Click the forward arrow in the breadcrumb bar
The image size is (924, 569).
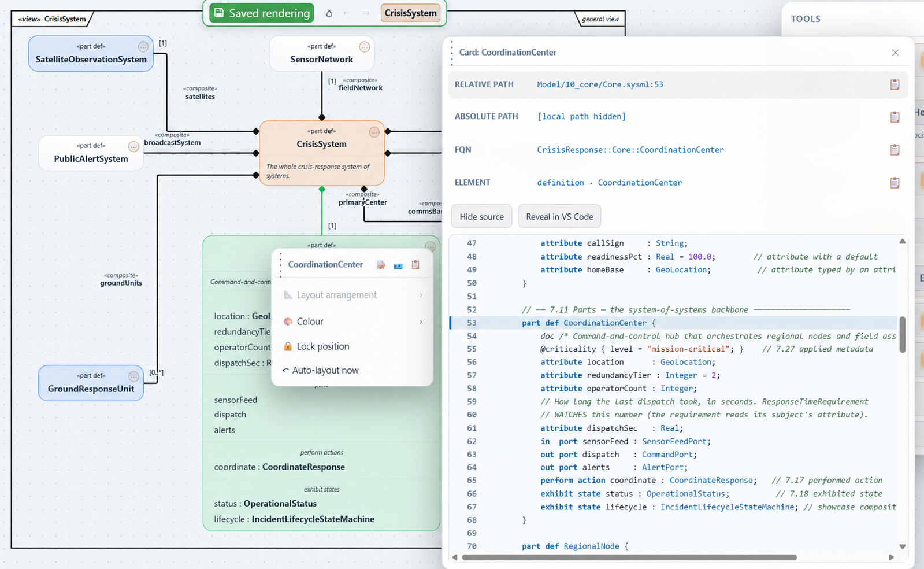pyautogui.click(x=365, y=13)
